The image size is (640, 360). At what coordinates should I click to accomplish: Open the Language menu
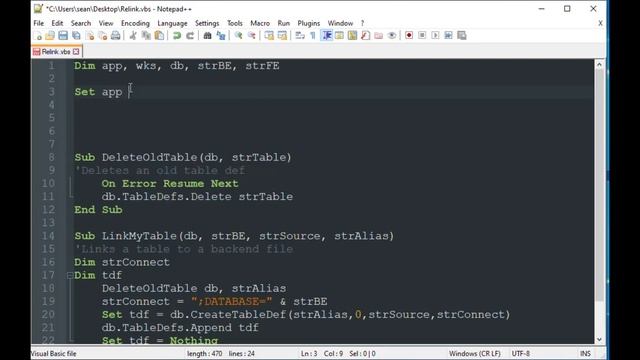pyautogui.click(x=172, y=23)
